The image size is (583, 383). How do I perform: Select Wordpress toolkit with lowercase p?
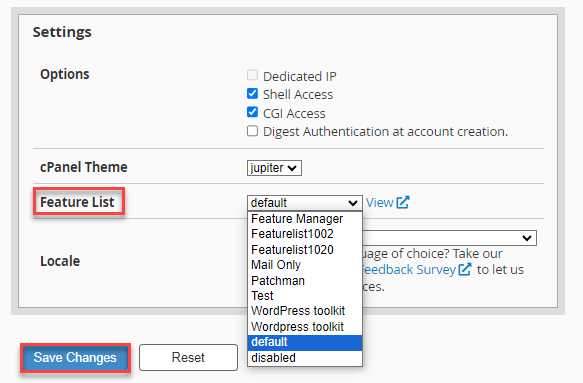pyautogui.click(x=305, y=326)
